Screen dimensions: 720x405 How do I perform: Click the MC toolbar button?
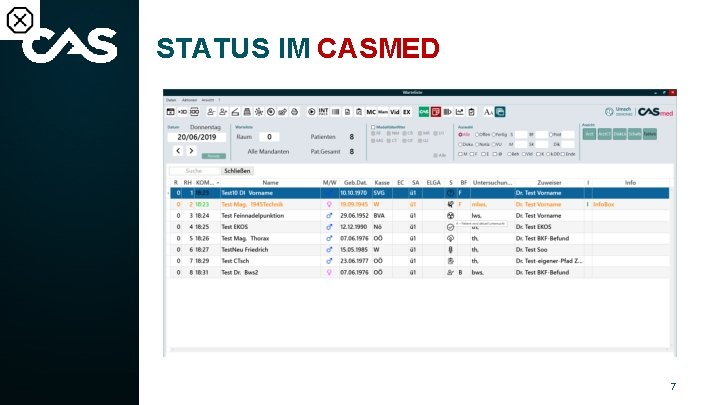[371, 112]
